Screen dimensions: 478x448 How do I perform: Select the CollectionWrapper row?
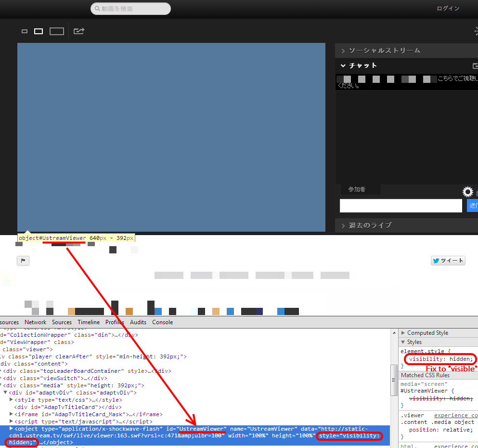pyautogui.click(x=69, y=335)
